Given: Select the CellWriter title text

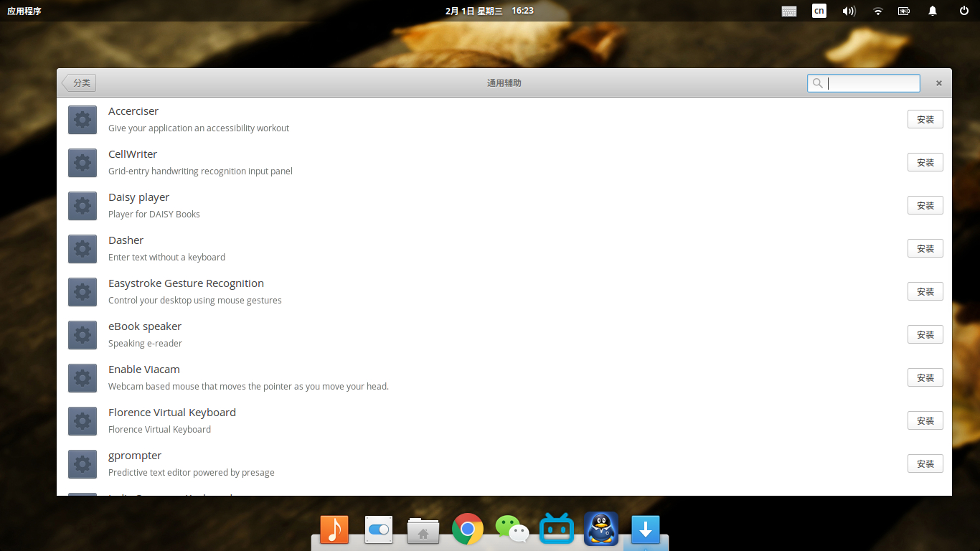Looking at the screenshot, I should pos(133,154).
